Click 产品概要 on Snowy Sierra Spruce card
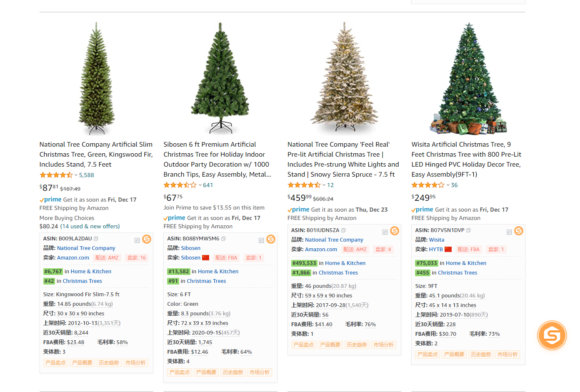The width and height of the screenshot is (580, 392). [x=330, y=345]
